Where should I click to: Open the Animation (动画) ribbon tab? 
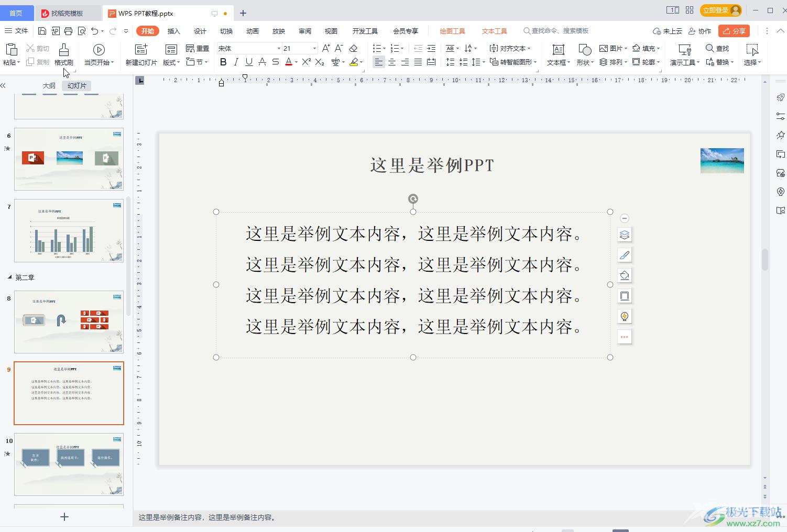252,31
